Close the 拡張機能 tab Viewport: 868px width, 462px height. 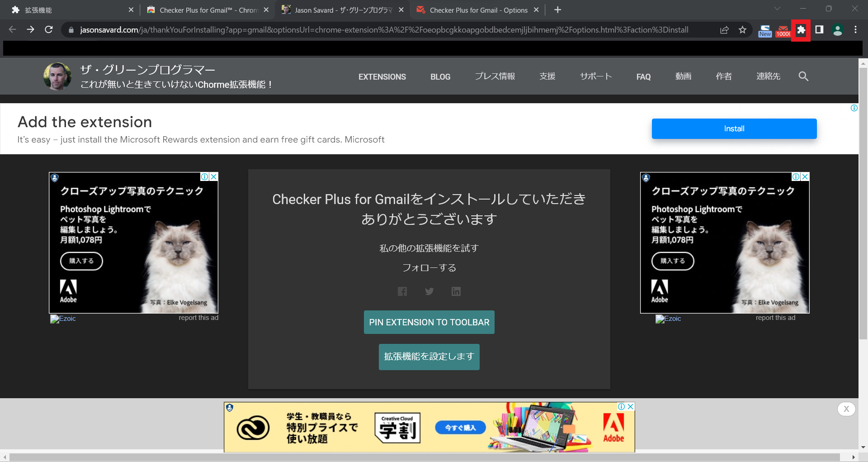(x=131, y=10)
